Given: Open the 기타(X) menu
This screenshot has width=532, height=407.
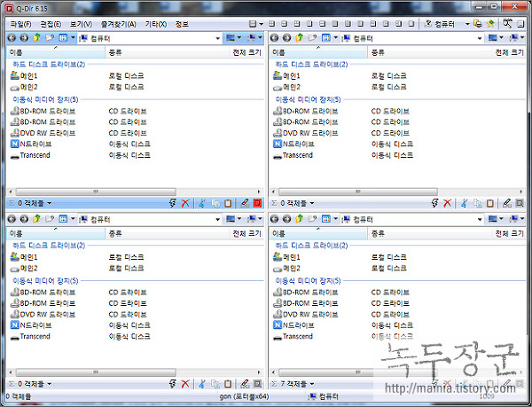Looking at the screenshot, I should pyautogui.click(x=156, y=24).
